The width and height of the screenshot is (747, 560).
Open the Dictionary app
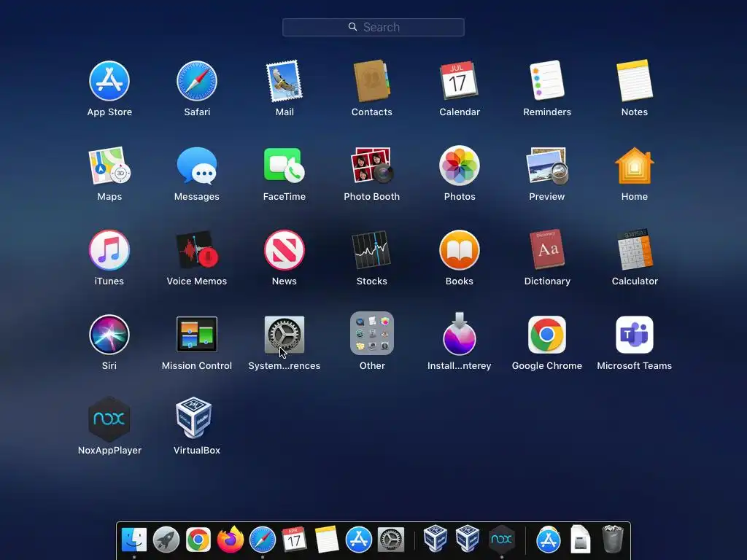coord(547,251)
